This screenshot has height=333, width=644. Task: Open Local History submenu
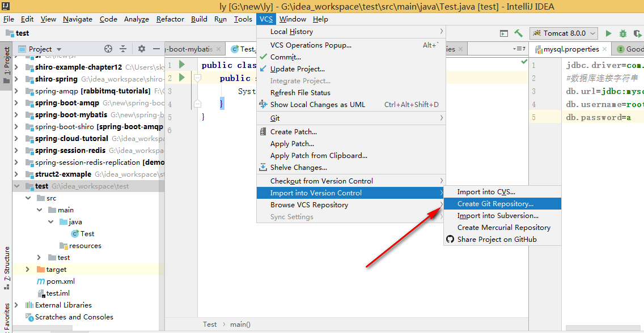(351, 32)
